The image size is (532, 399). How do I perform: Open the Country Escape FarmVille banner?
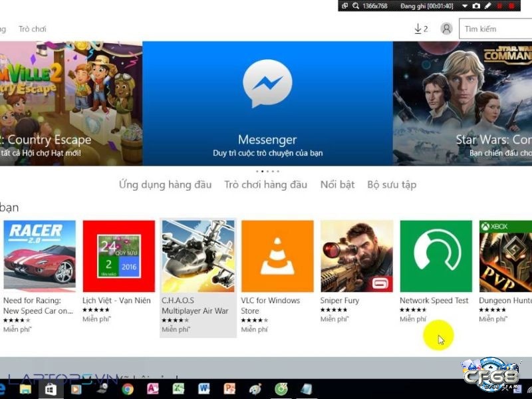(71, 104)
